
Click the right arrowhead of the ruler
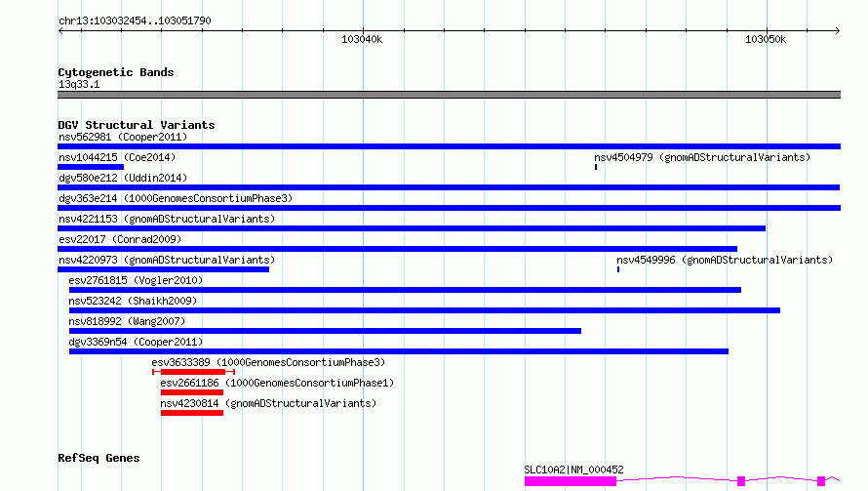tap(837, 30)
